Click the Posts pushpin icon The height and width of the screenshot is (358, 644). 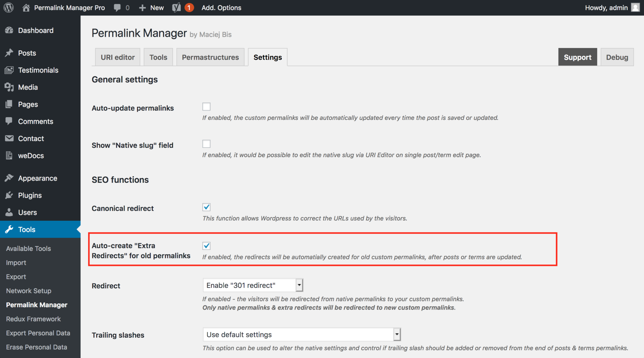pyautogui.click(x=9, y=53)
